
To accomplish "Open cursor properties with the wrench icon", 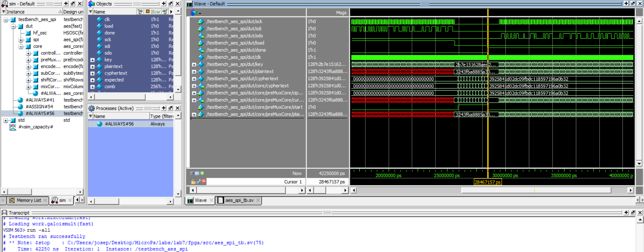I will pyautogui.click(x=198, y=182).
